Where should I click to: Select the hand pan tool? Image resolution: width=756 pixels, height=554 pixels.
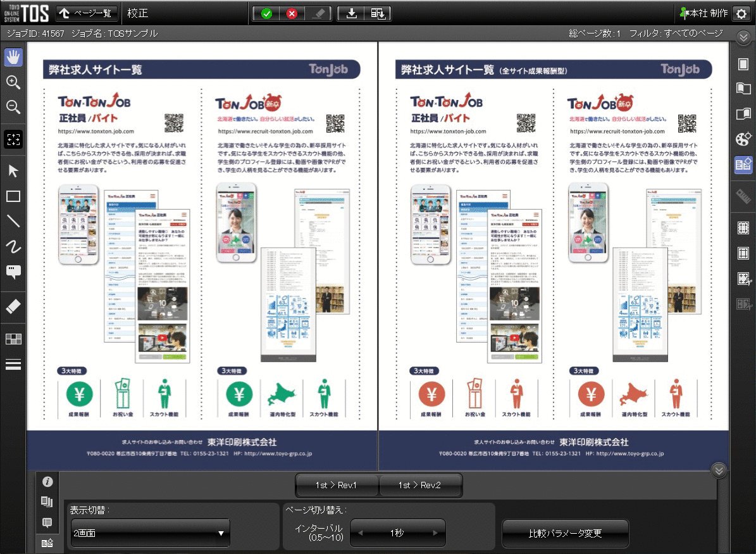[x=13, y=57]
